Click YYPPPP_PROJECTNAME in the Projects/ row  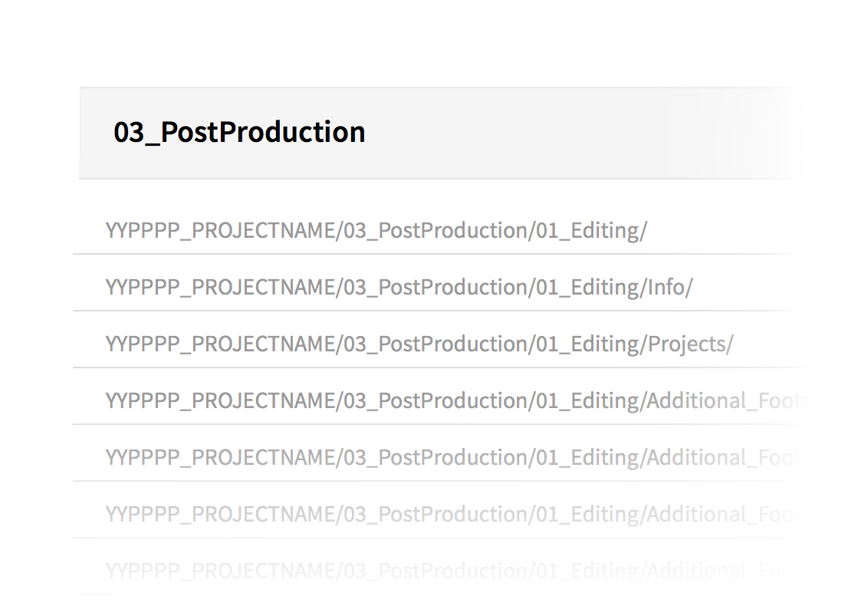220,344
